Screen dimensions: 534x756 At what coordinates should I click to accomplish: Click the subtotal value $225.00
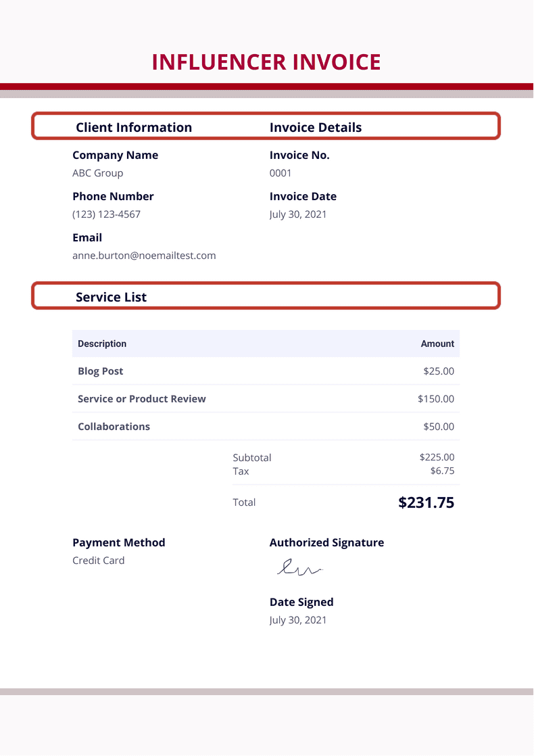click(437, 457)
